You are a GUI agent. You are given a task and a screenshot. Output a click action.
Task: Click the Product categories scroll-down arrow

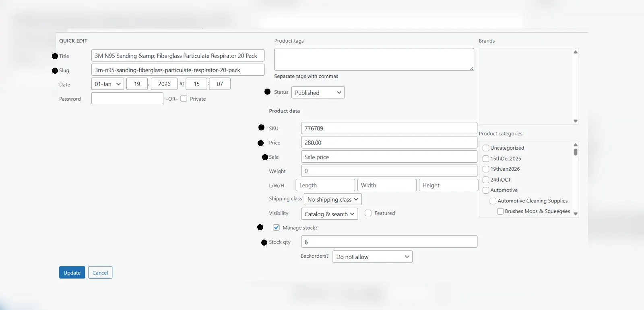tap(576, 214)
